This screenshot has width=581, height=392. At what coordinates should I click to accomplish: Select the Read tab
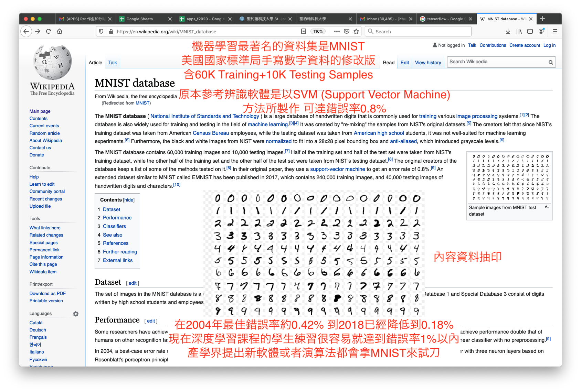click(389, 63)
